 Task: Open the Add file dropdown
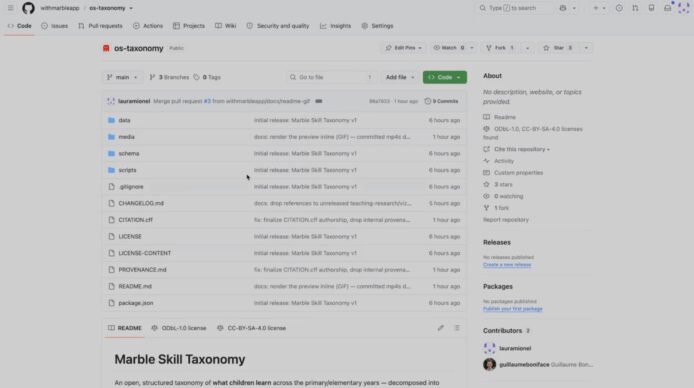point(400,77)
